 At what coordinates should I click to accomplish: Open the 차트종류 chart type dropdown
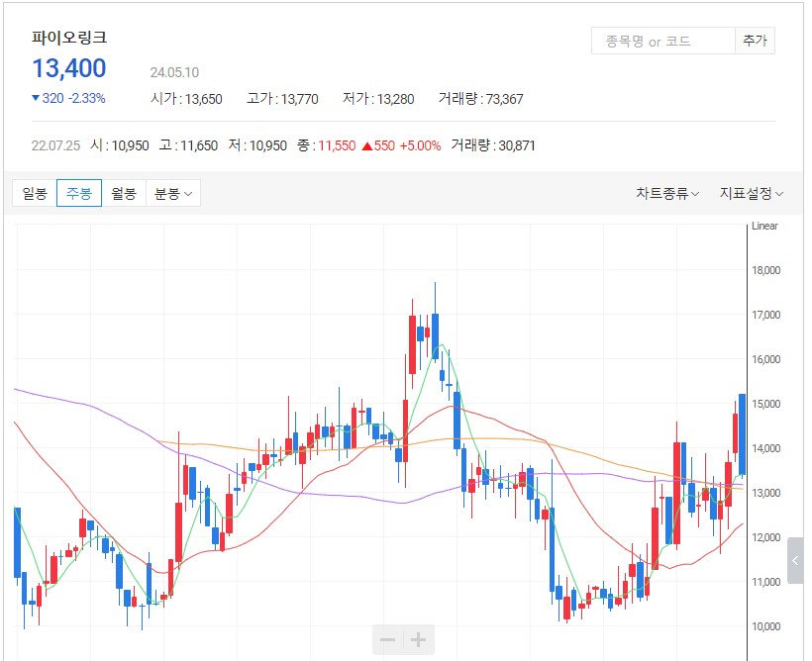tap(666, 193)
